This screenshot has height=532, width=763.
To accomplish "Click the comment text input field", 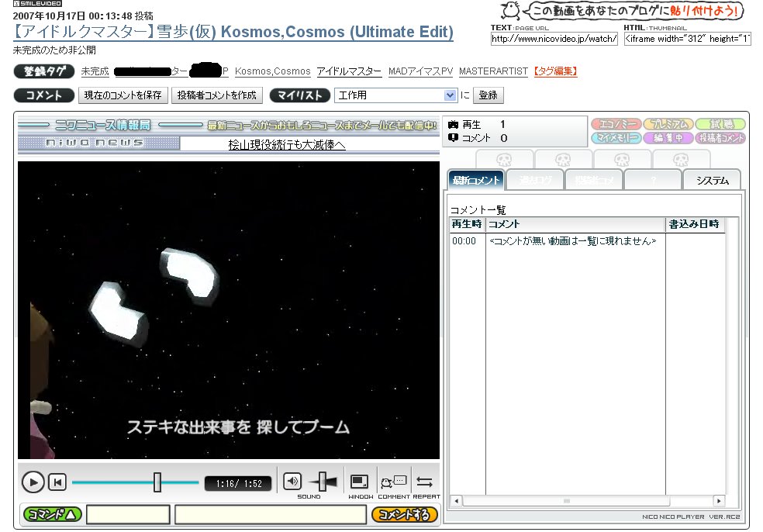I will coord(271,514).
